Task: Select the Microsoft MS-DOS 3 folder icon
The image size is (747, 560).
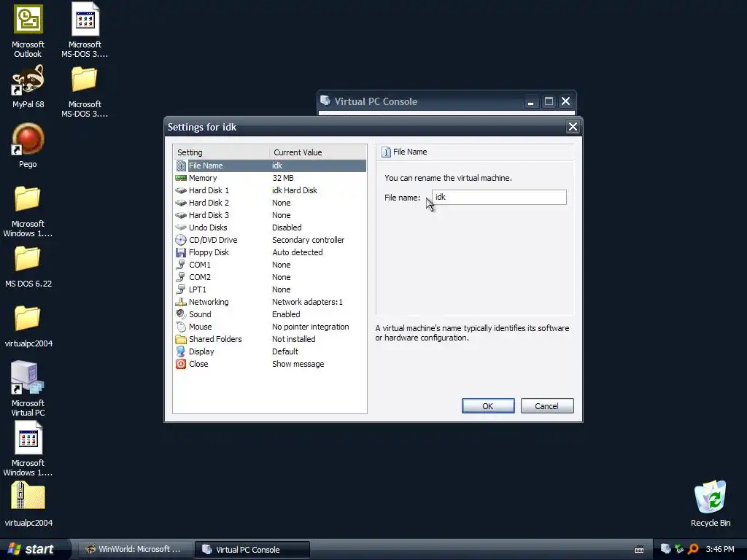Action: [x=85, y=79]
